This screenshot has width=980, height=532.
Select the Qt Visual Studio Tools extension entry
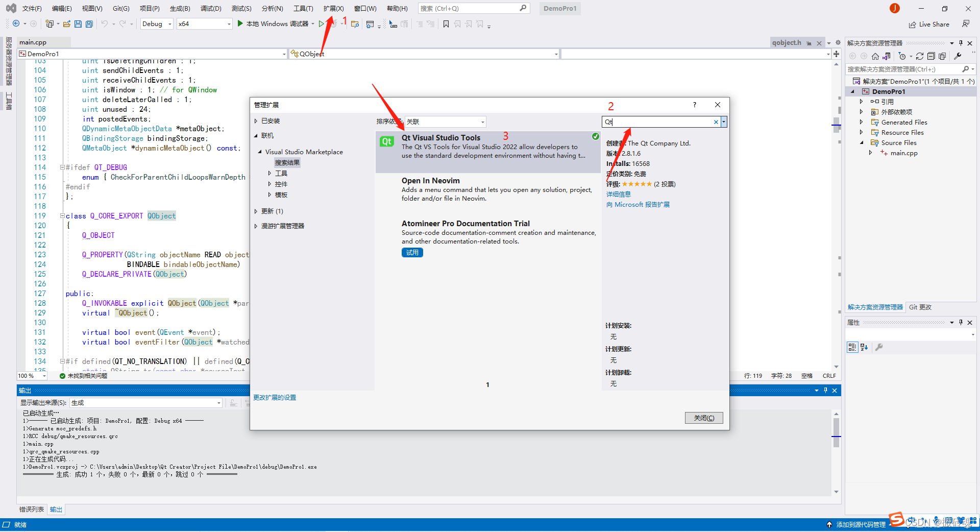tap(488, 152)
